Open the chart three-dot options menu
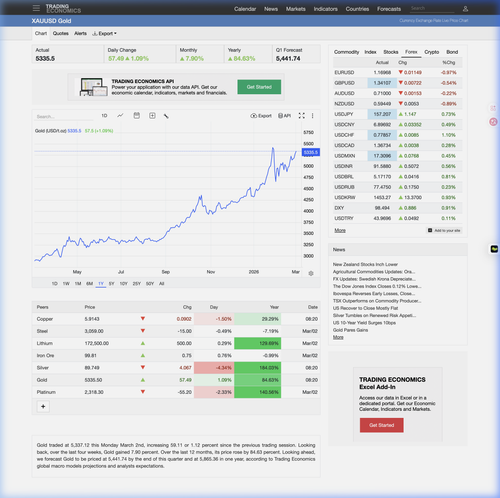 (312, 116)
